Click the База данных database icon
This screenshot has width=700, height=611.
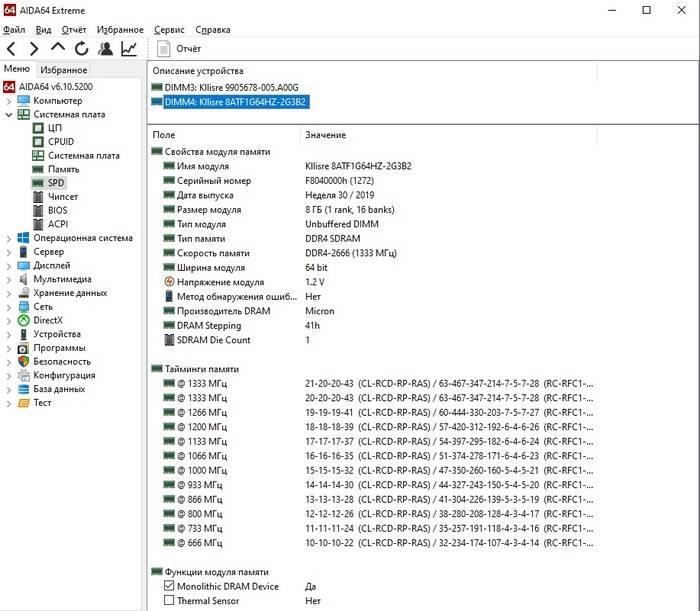pyautogui.click(x=24, y=389)
